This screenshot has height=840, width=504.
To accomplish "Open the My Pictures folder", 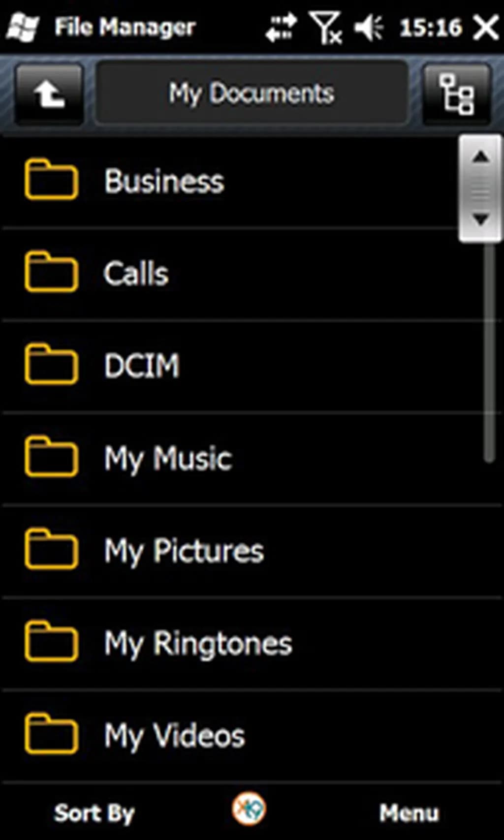I will point(184,551).
